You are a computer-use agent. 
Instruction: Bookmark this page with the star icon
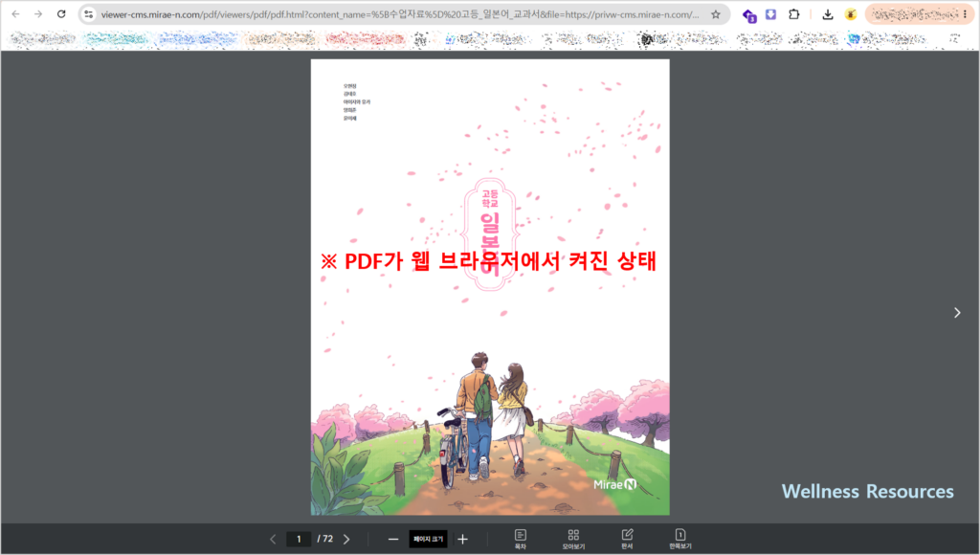click(x=716, y=14)
